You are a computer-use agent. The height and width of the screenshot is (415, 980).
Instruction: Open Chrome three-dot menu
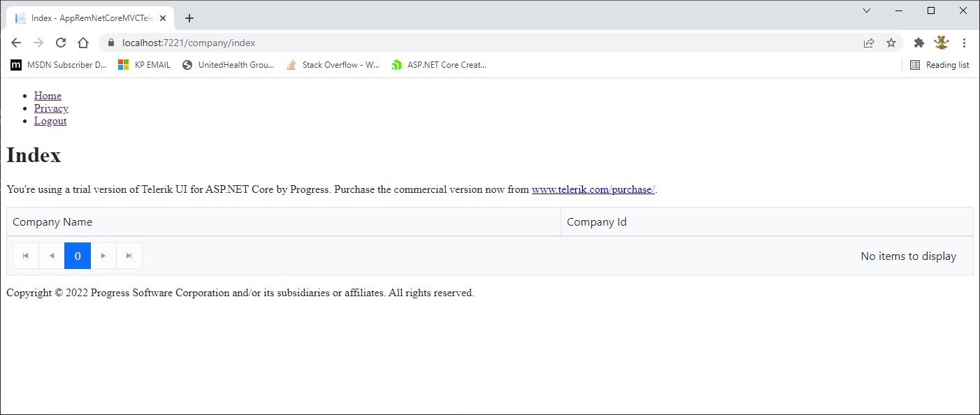[965, 43]
